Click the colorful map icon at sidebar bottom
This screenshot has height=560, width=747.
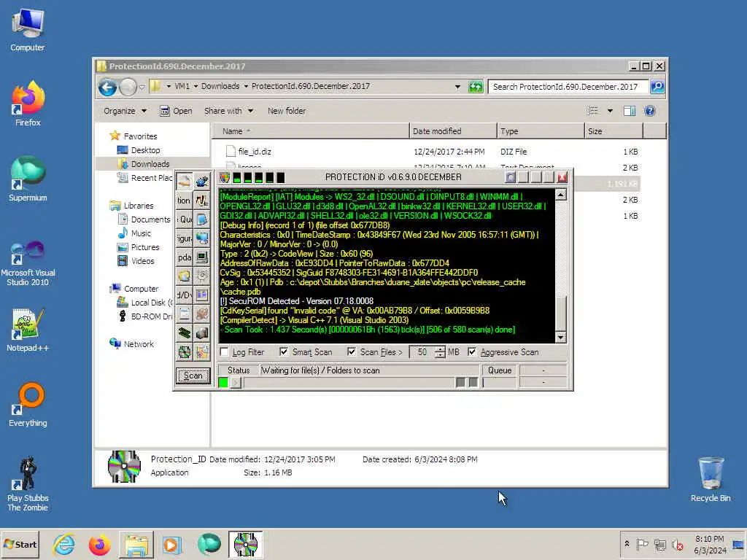(202, 352)
